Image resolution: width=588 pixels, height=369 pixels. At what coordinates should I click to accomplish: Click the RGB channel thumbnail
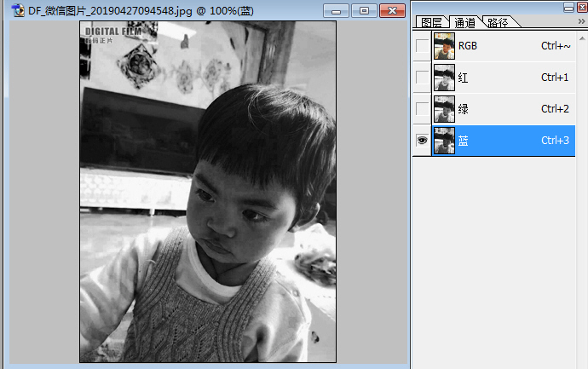click(x=443, y=45)
